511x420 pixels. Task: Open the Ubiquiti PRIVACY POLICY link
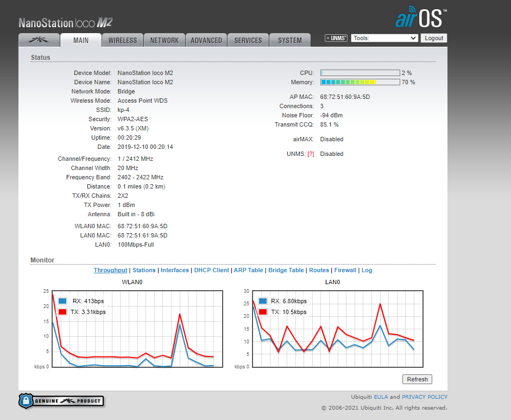[425, 397]
